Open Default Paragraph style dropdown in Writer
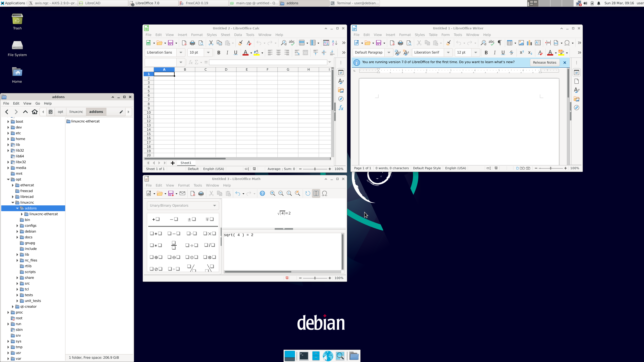This screenshot has width=644, height=362. 389,53
